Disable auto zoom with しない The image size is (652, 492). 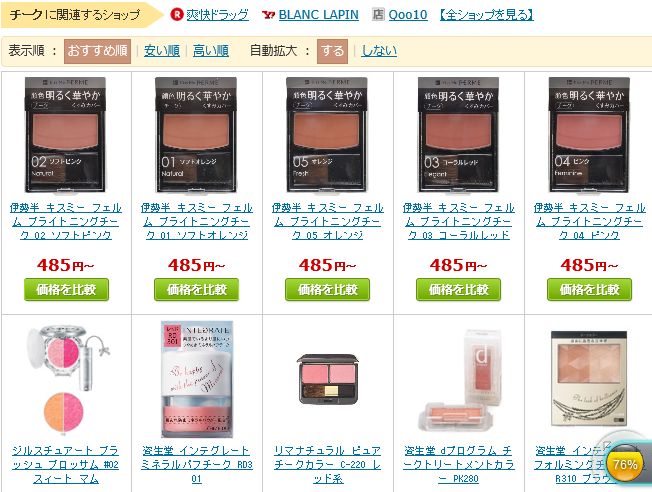[x=379, y=51]
